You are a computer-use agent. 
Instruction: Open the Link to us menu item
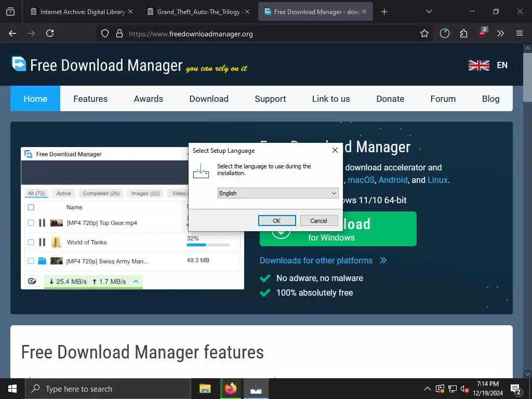(x=331, y=99)
